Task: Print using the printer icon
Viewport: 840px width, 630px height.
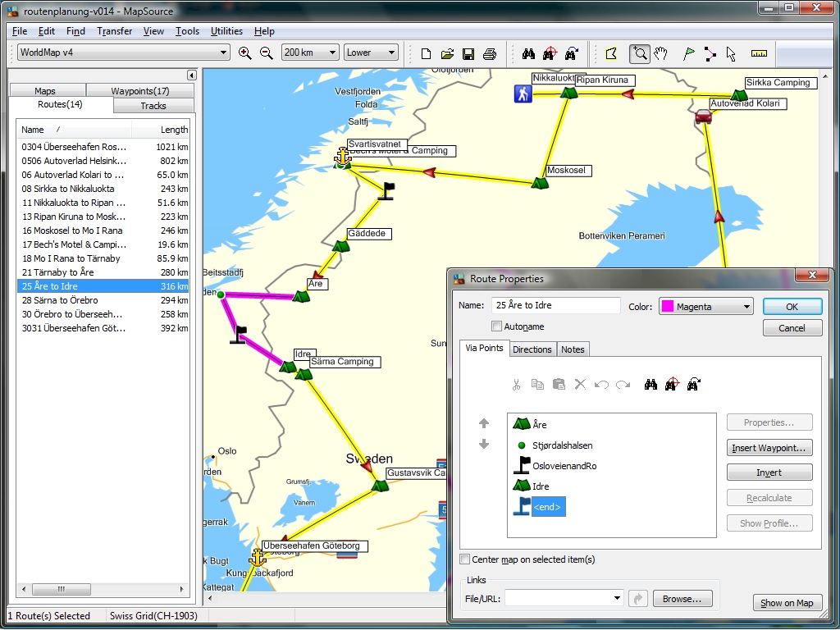Action: pos(490,53)
